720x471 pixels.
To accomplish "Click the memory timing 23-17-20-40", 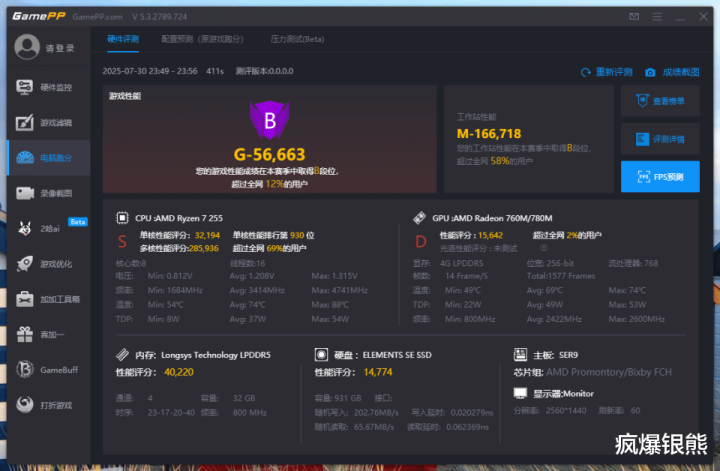I will (171, 412).
